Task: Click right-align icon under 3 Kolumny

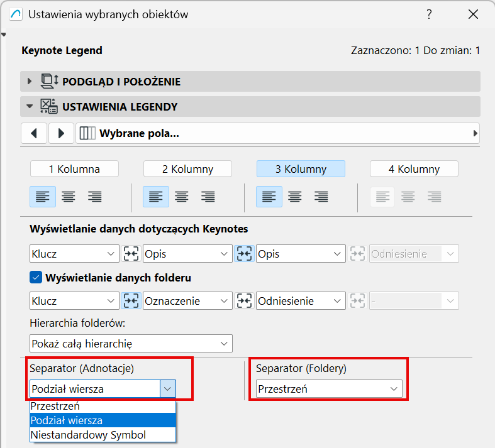Action: point(321,197)
